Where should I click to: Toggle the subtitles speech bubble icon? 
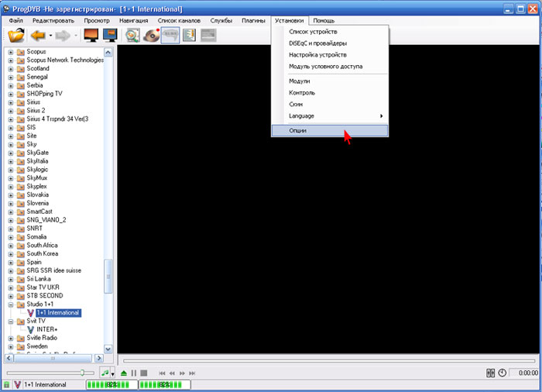170,35
